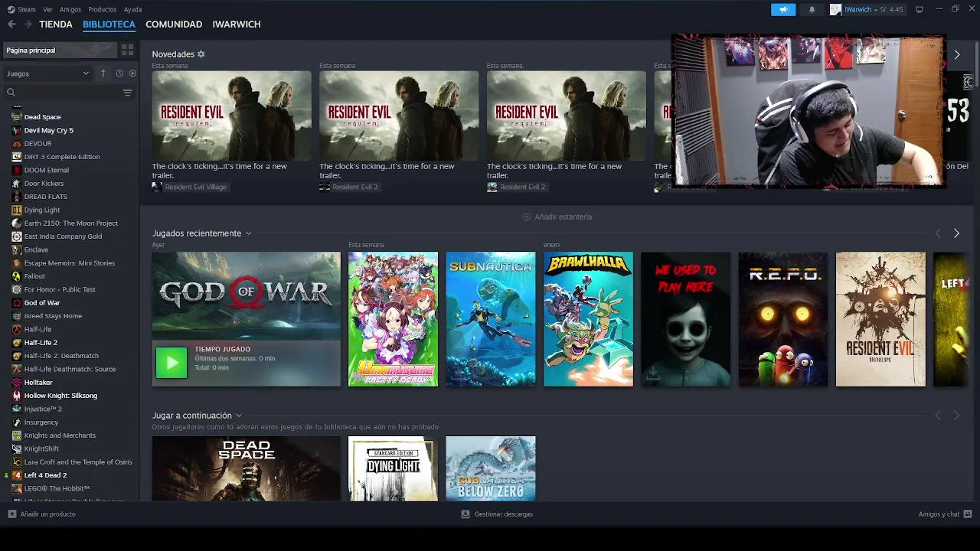This screenshot has width=980, height=551.
Task: Open Resident Evil Biohazard cover
Action: tap(880, 319)
